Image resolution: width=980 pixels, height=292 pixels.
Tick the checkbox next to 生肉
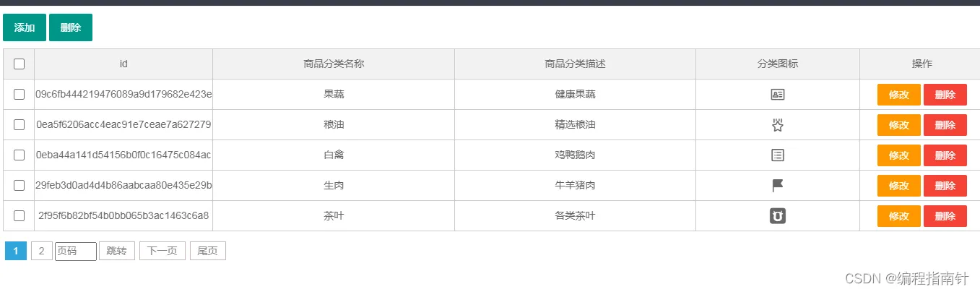[19, 186]
